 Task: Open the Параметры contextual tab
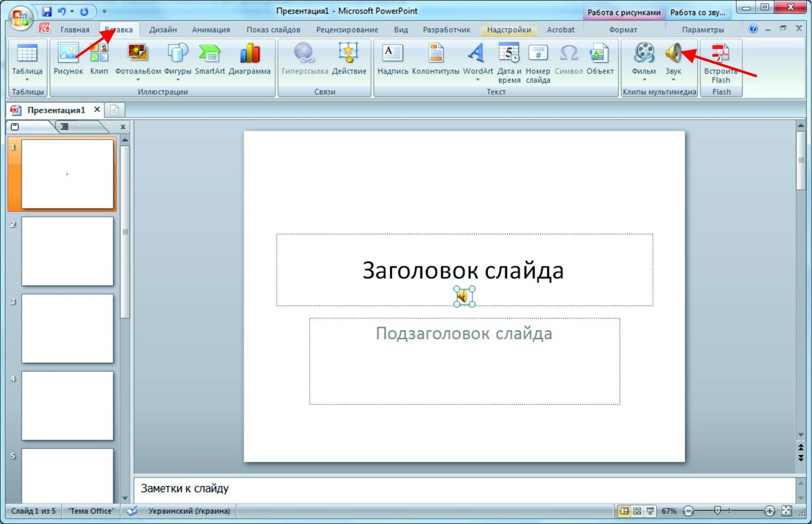click(x=703, y=29)
